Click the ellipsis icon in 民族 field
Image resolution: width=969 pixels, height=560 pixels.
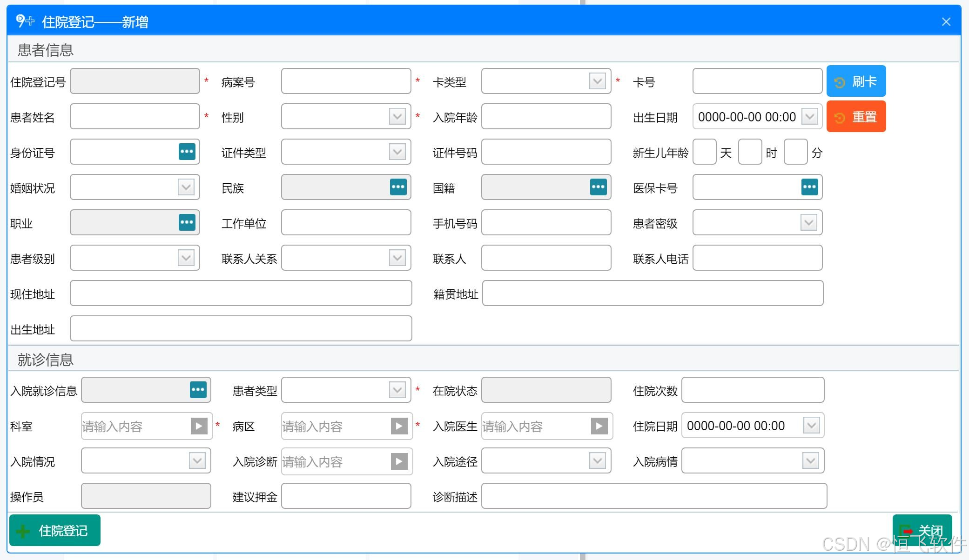point(398,187)
